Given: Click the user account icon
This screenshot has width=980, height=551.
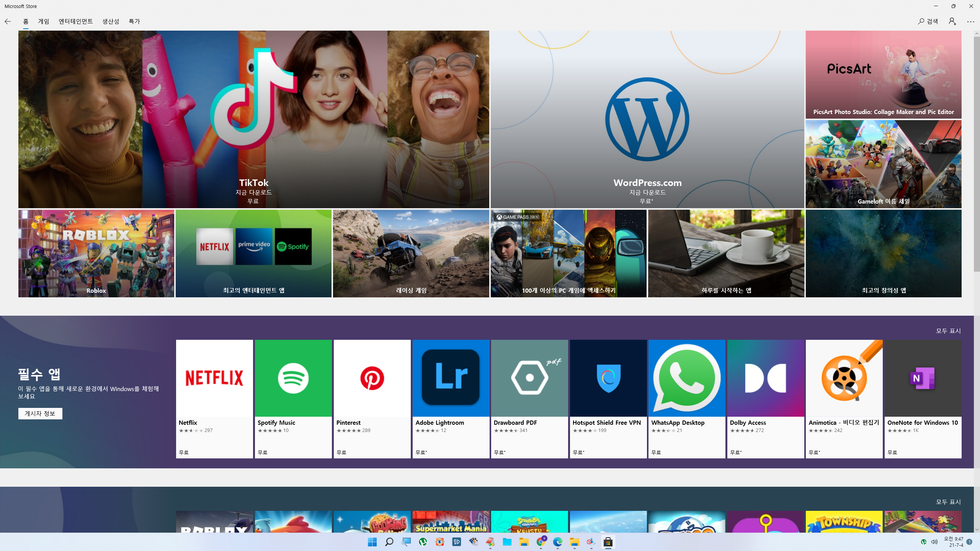Looking at the screenshot, I should [952, 21].
